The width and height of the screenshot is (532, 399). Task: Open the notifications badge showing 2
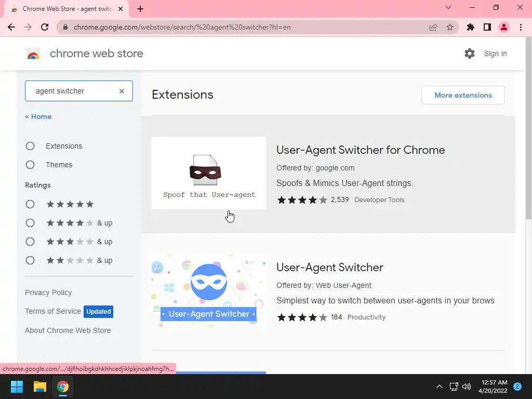pos(517,387)
